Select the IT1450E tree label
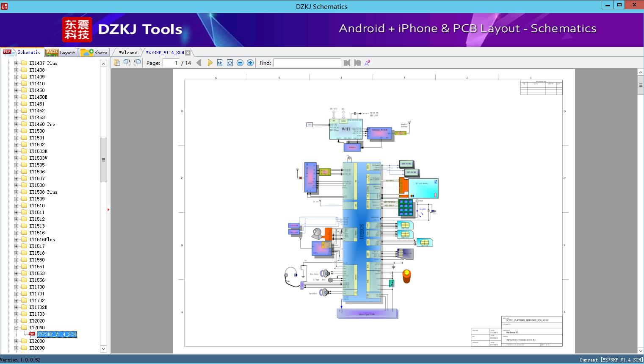This screenshot has height=364, width=644. point(38,97)
